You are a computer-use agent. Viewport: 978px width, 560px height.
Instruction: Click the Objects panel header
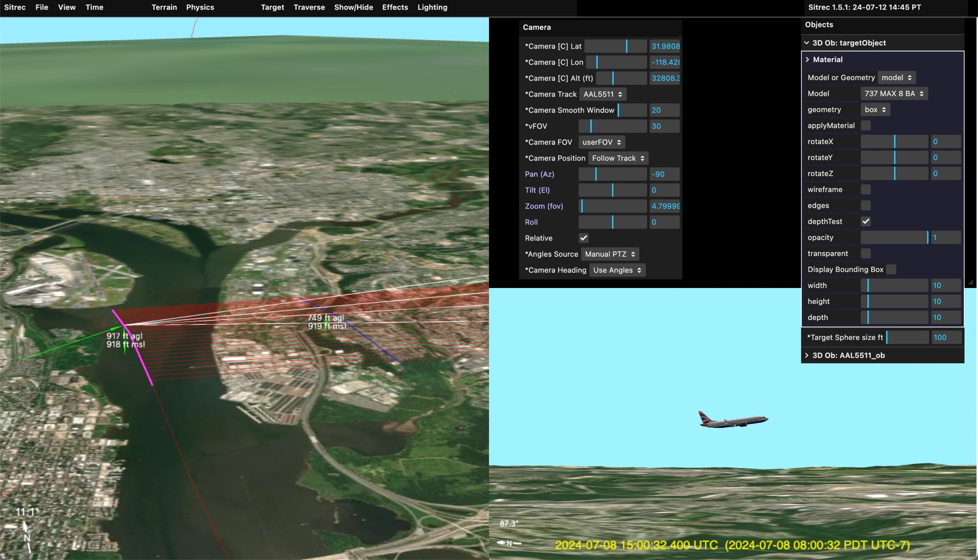tap(882, 25)
